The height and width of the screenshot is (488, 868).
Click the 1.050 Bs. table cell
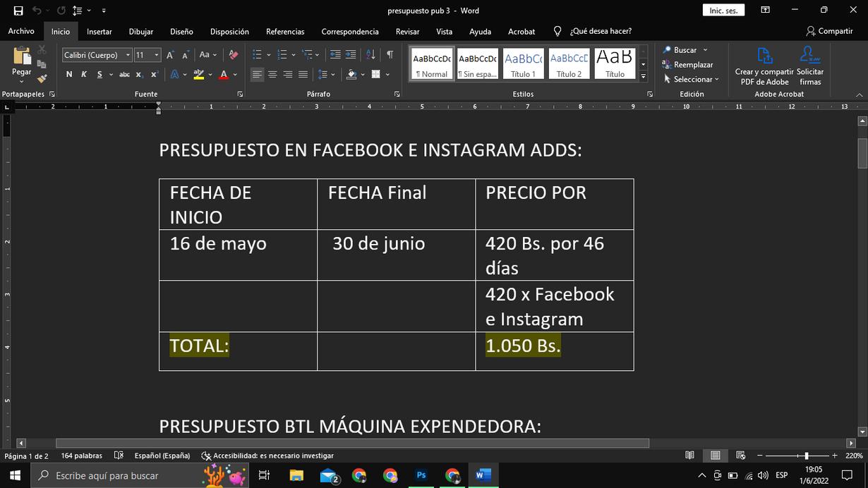[x=554, y=350]
